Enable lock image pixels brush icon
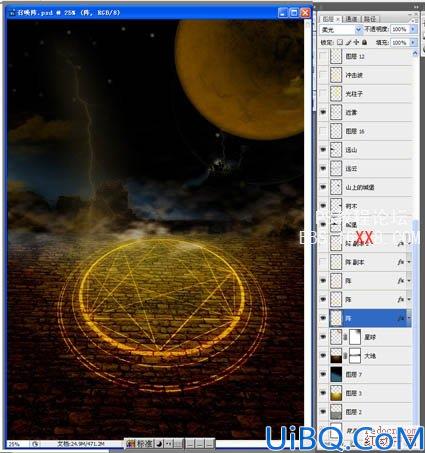The width and height of the screenshot is (425, 453). (x=349, y=42)
